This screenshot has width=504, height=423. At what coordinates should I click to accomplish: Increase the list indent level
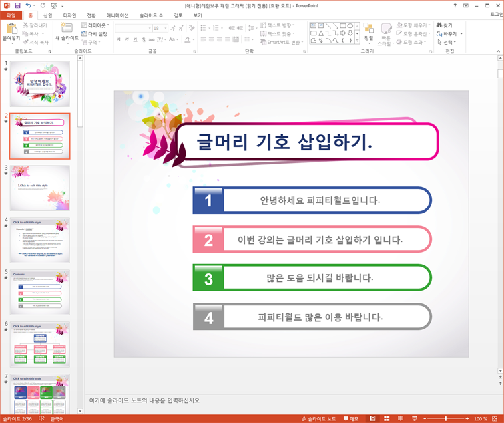coord(240,28)
